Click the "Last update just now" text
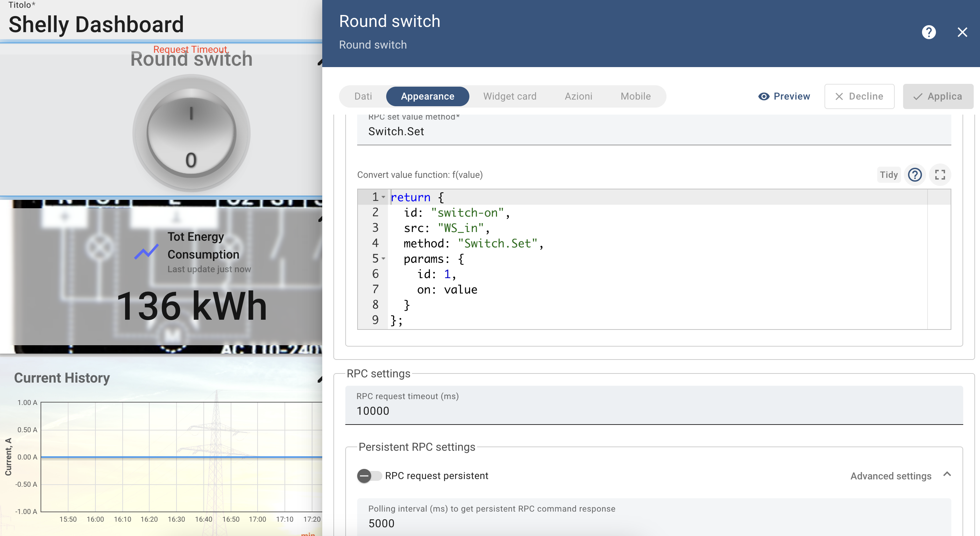 [209, 269]
